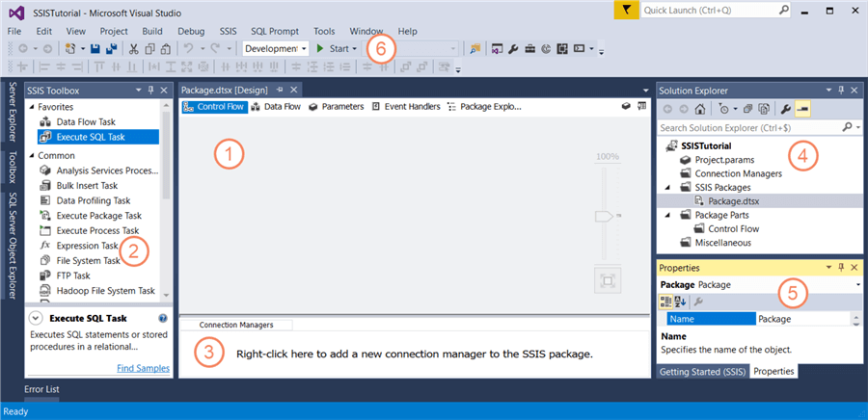Screen dimensions: 868x420
Task: Toggle Categorized view in Properties panel
Action: (x=665, y=302)
